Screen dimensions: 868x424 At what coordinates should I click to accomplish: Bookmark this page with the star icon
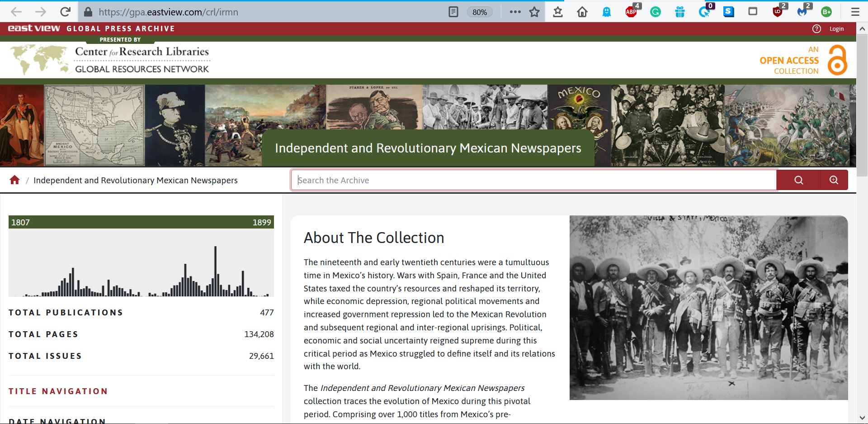[534, 12]
